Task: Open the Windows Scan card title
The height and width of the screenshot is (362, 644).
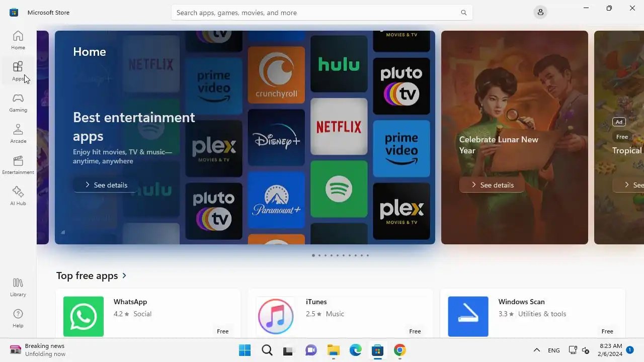Action: (x=521, y=302)
